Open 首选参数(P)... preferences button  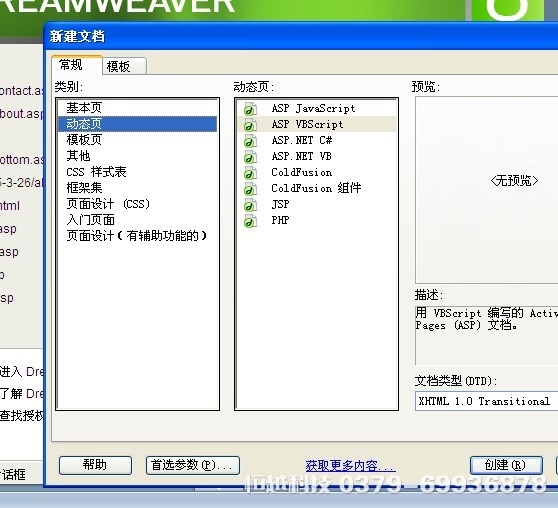pyautogui.click(x=193, y=465)
